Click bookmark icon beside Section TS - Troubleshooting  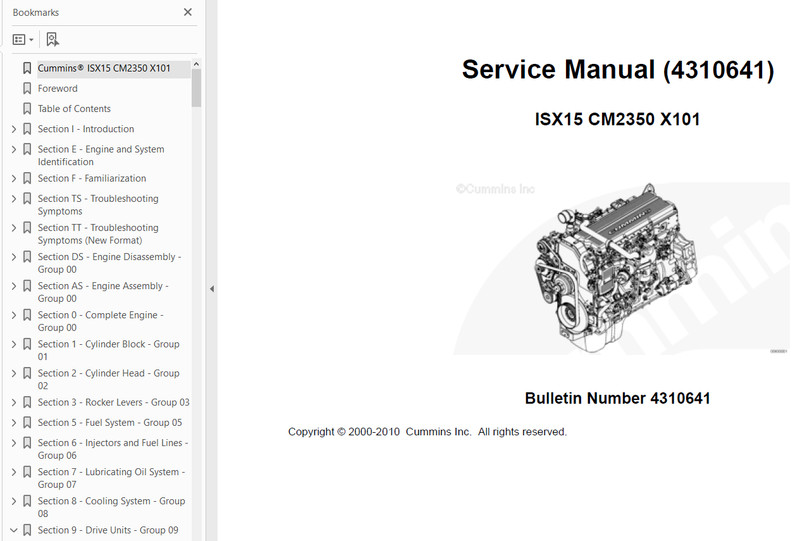tap(27, 199)
